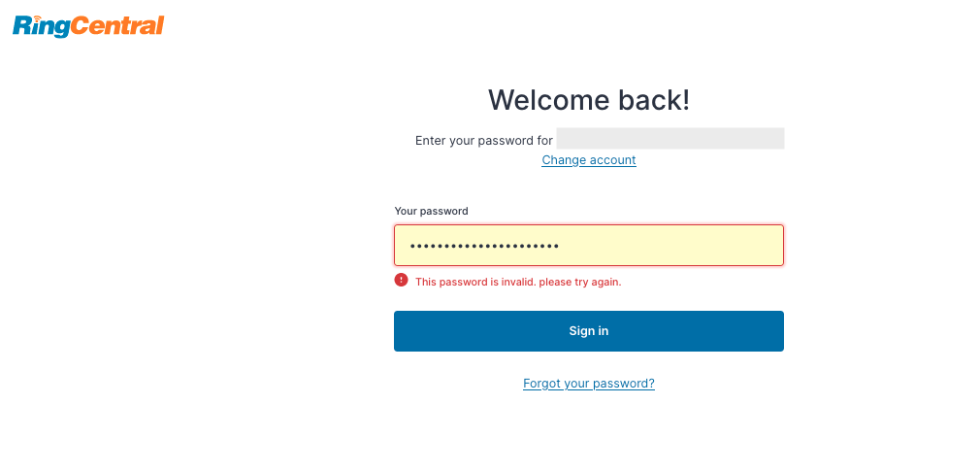Select the word 'account' in Change account link
The image size is (980, 472).
613,160
